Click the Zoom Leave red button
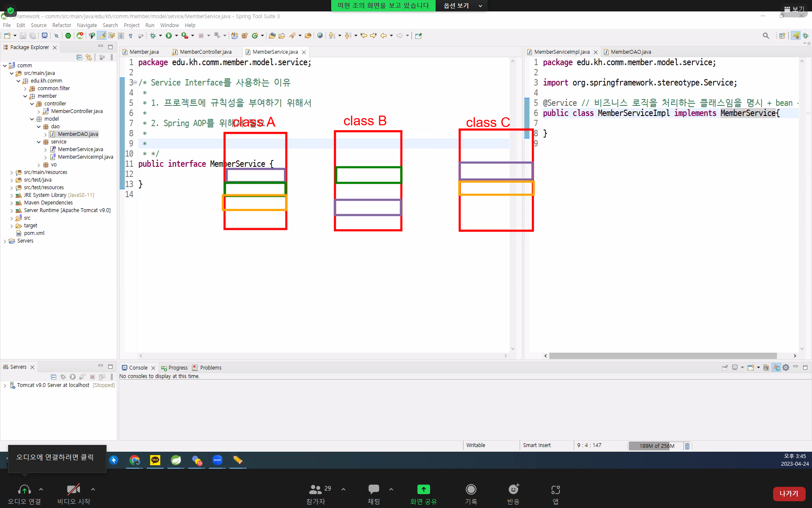812x508 pixels. 789,494
